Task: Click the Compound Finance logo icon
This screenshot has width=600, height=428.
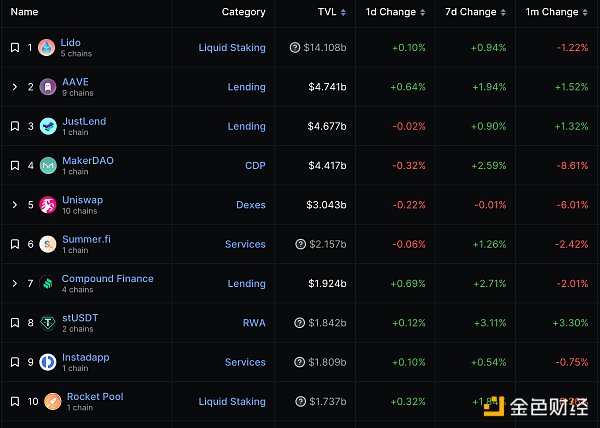Action: point(47,284)
